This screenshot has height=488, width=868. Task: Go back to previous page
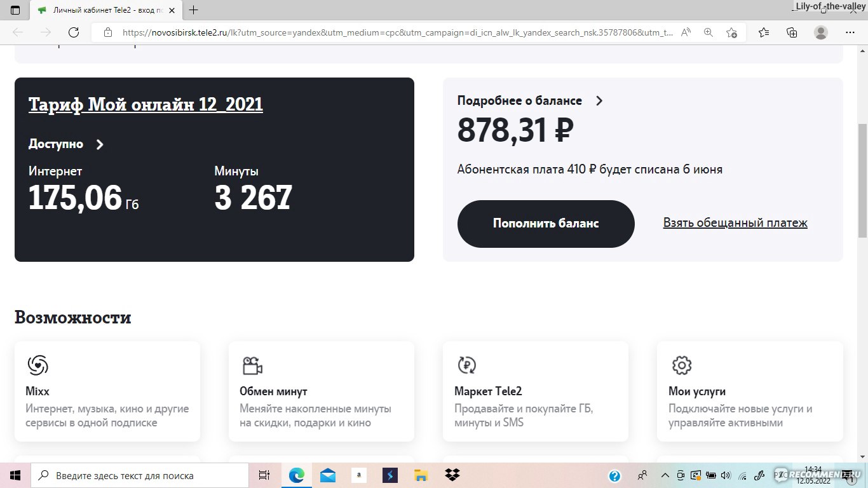[x=18, y=32]
